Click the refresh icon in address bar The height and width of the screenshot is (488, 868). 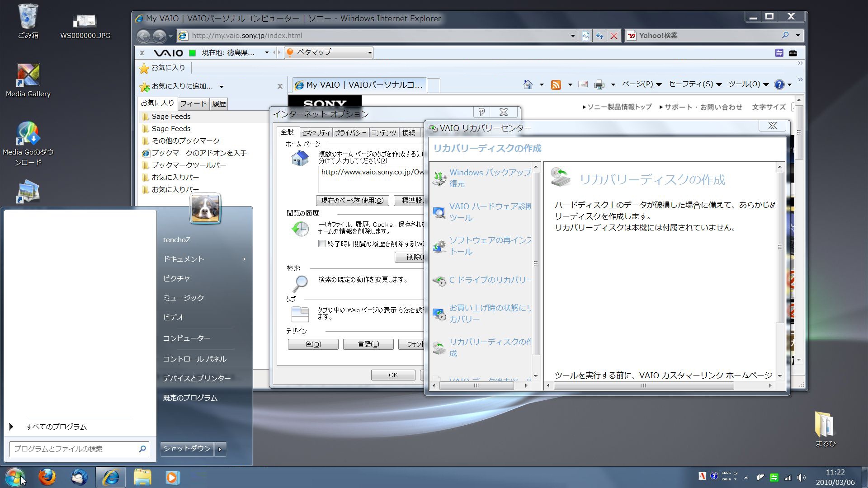pyautogui.click(x=600, y=36)
